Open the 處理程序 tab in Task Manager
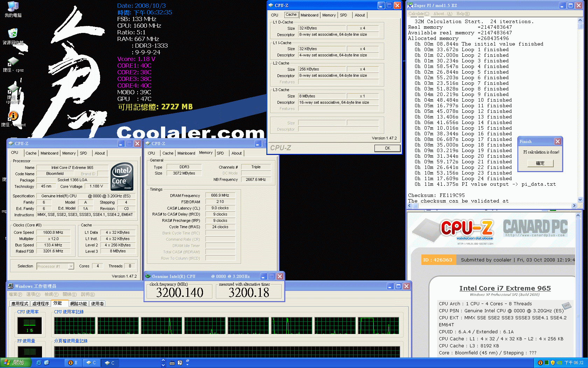 pos(41,304)
